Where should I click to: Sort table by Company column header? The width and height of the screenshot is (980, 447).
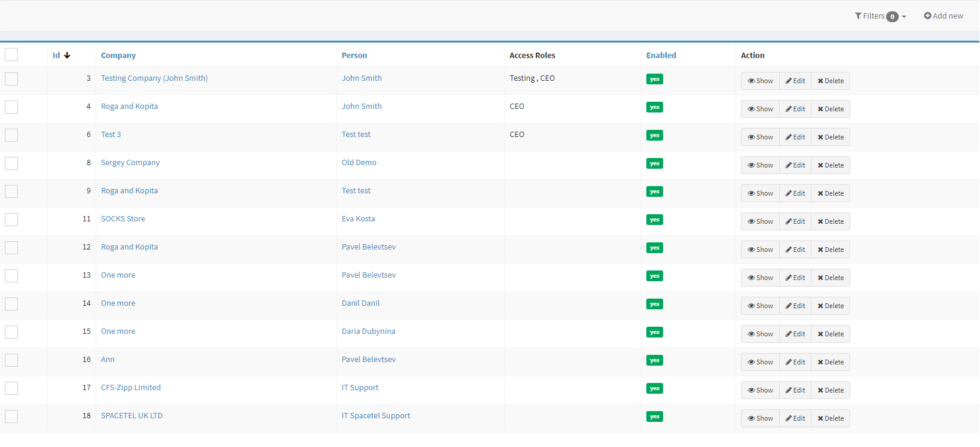[118, 55]
